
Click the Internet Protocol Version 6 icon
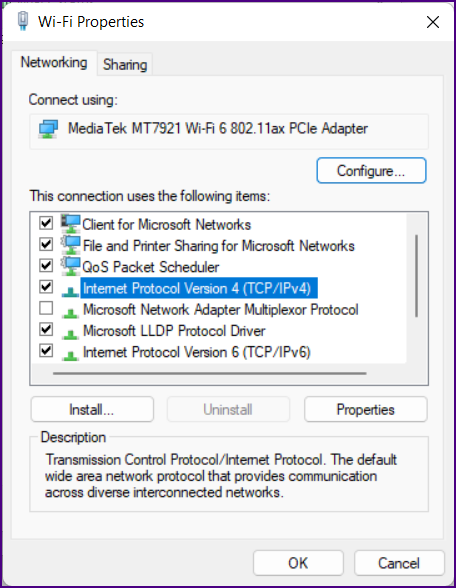pyautogui.click(x=70, y=355)
